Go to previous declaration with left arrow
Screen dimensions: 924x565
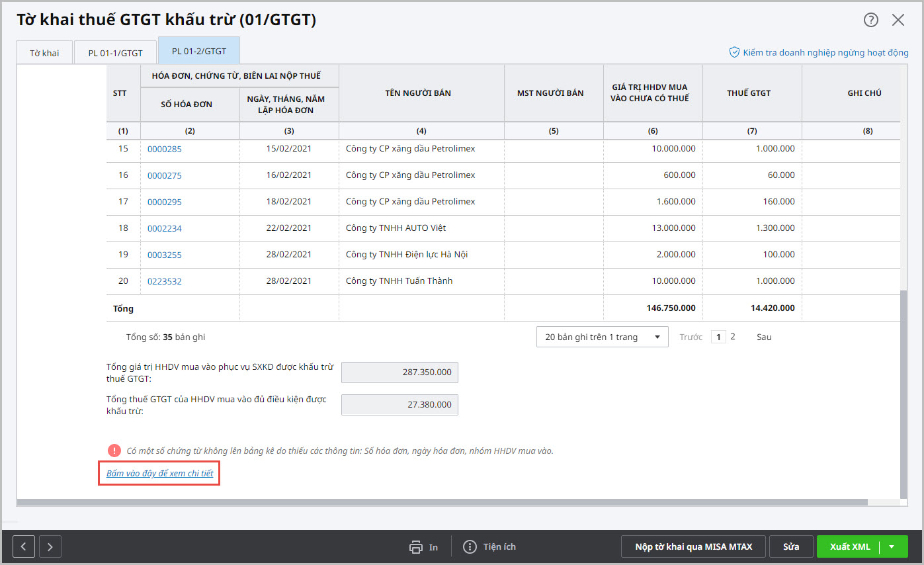(24, 546)
